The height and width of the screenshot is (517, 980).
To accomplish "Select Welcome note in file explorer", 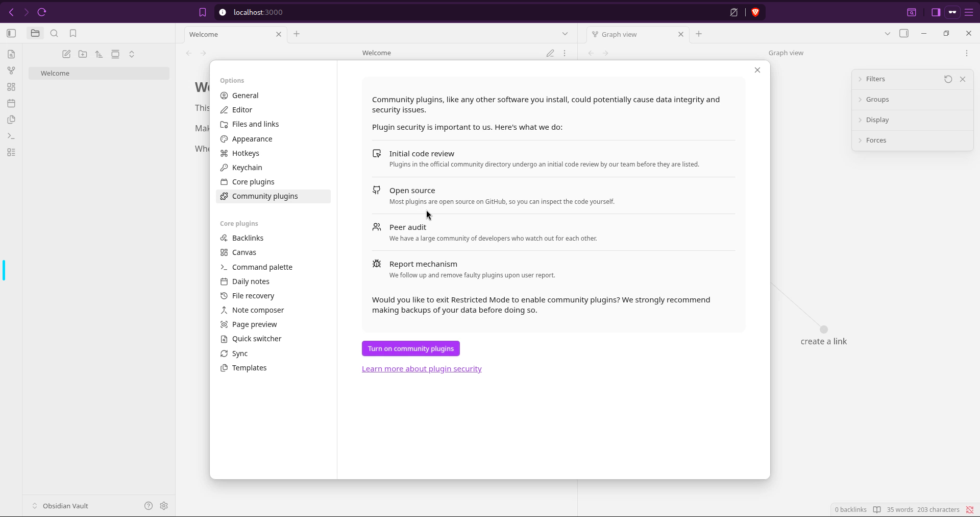I will (99, 73).
